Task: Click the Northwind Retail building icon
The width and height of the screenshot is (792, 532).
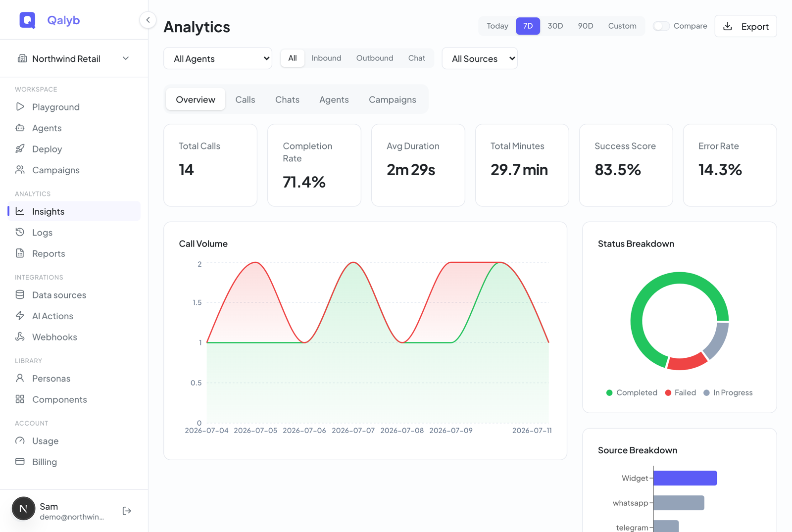Action: click(22, 58)
